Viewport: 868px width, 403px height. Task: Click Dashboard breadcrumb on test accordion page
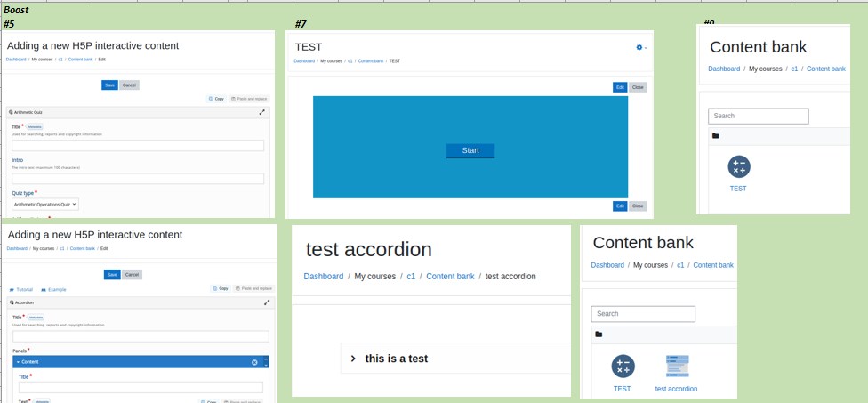click(324, 277)
